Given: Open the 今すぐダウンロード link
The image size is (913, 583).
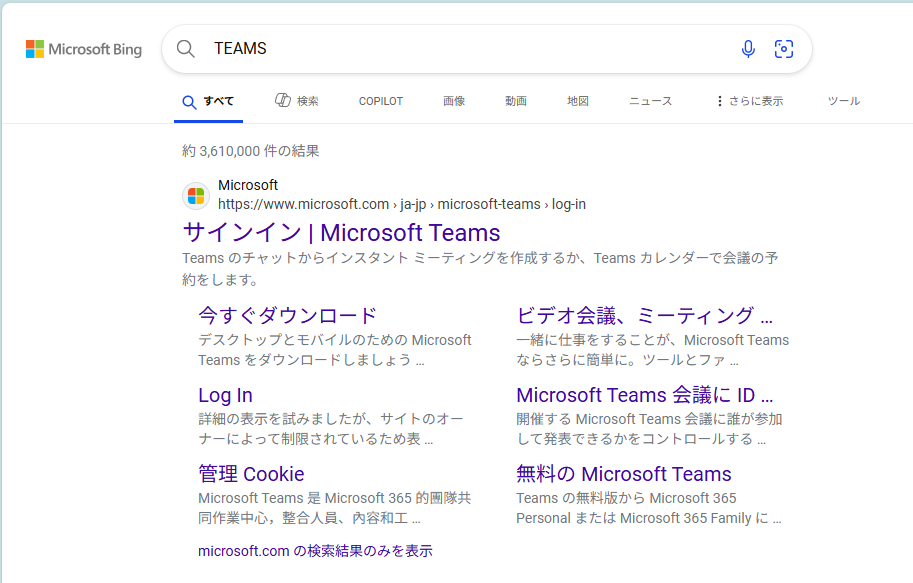Looking at the screenshot, I should coord(288,316).
